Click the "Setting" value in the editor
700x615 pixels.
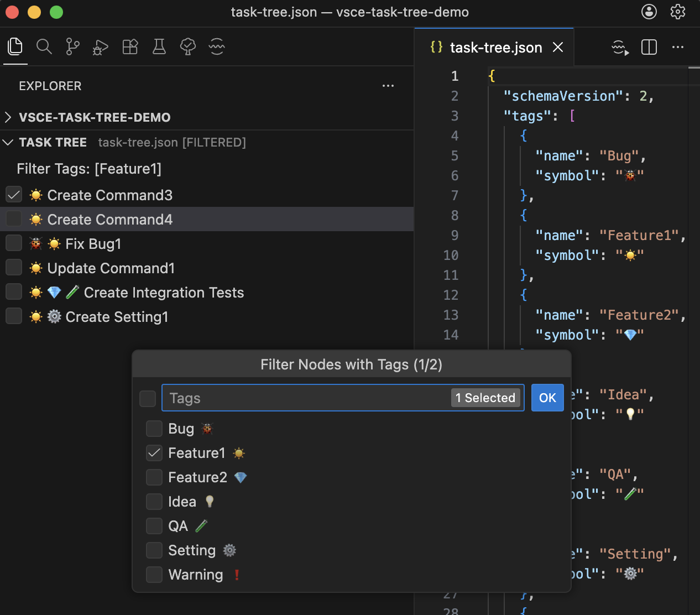click(x=635, y=554)
